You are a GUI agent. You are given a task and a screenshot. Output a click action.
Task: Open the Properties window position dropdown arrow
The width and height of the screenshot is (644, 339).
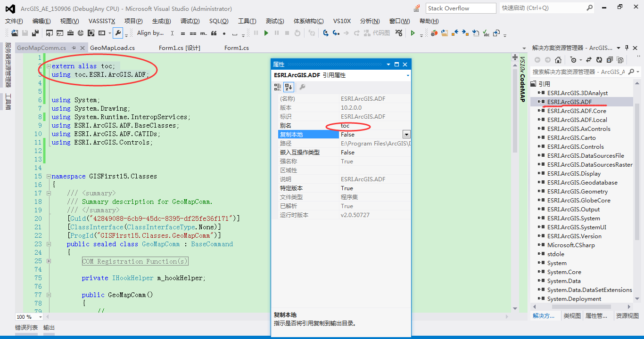(388, 65)
